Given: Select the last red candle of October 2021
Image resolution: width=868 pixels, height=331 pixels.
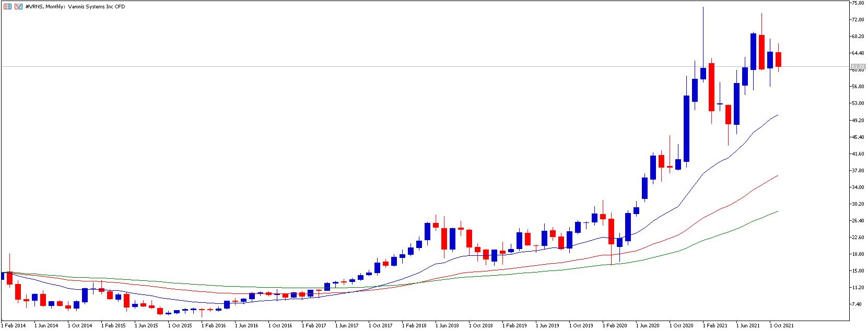Looking at the screenshot, I should [x=778, y=60].
